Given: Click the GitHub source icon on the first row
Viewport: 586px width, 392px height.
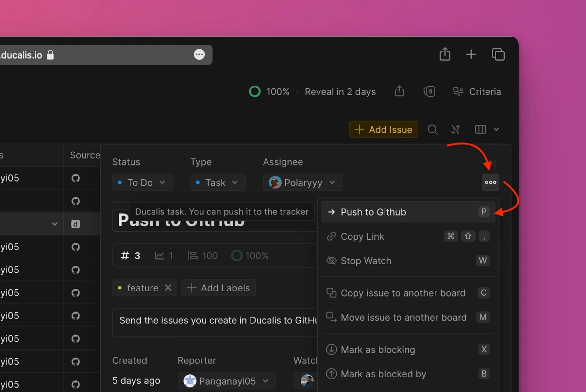Looking at the screenshot, I should (x=75, y=178).
